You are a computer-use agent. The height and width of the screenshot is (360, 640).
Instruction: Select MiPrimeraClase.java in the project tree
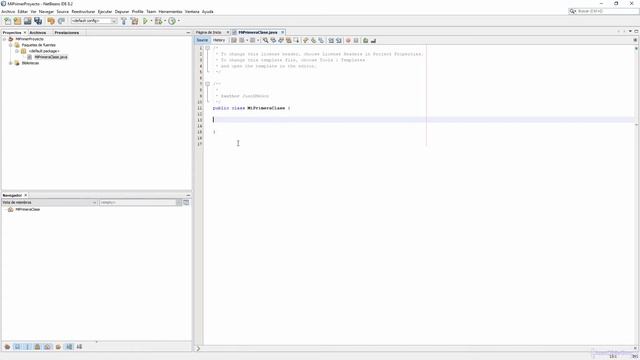[51, 57]
